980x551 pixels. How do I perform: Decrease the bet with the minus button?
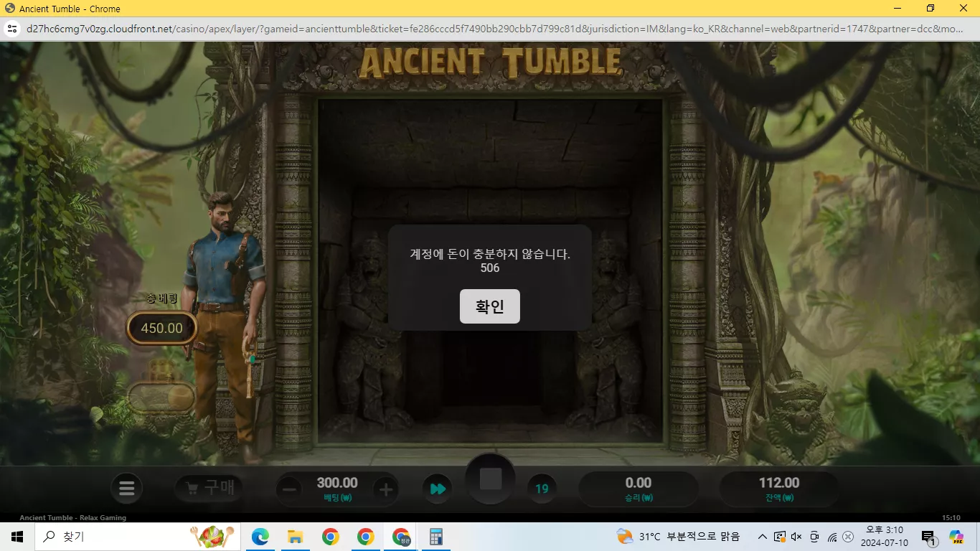pos(291,490)
